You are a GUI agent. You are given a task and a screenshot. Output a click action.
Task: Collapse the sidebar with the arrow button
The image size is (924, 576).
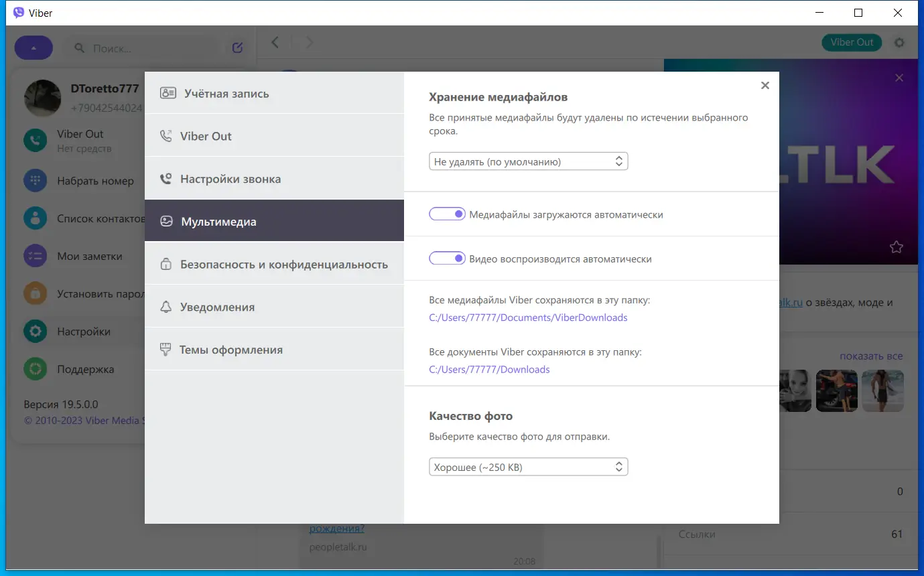(33, 47)
